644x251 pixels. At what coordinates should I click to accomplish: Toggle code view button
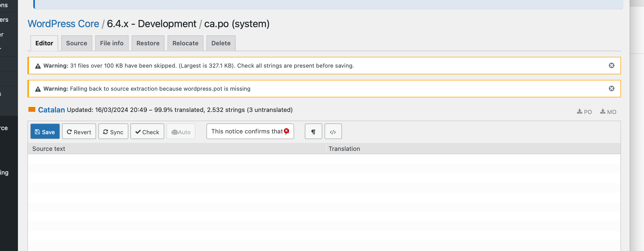(x=333, y=132)
